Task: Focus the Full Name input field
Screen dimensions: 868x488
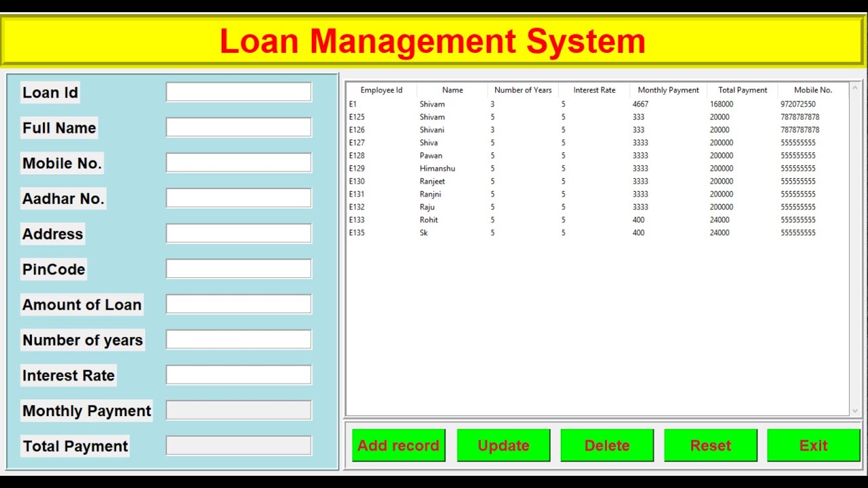Action: pyautogui.click(x=239, y=127)
